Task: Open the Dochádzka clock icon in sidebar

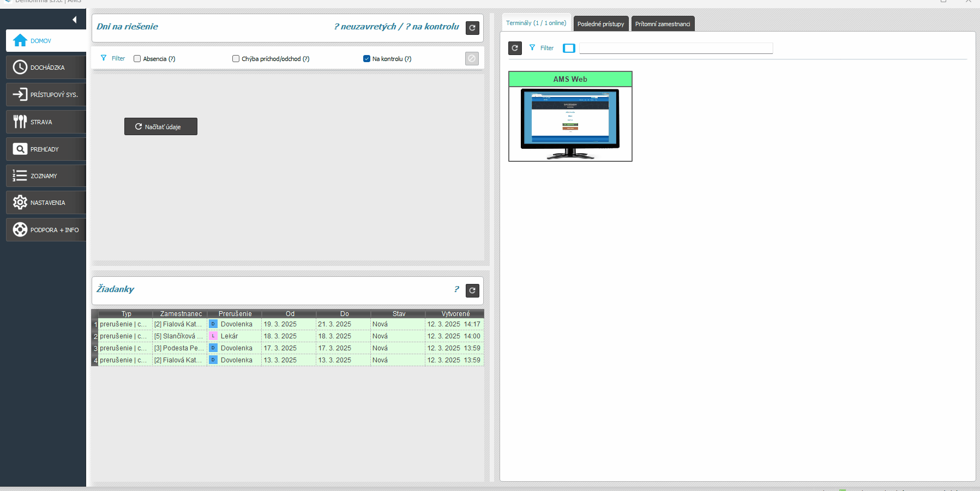Action: [x=20, y=67]
